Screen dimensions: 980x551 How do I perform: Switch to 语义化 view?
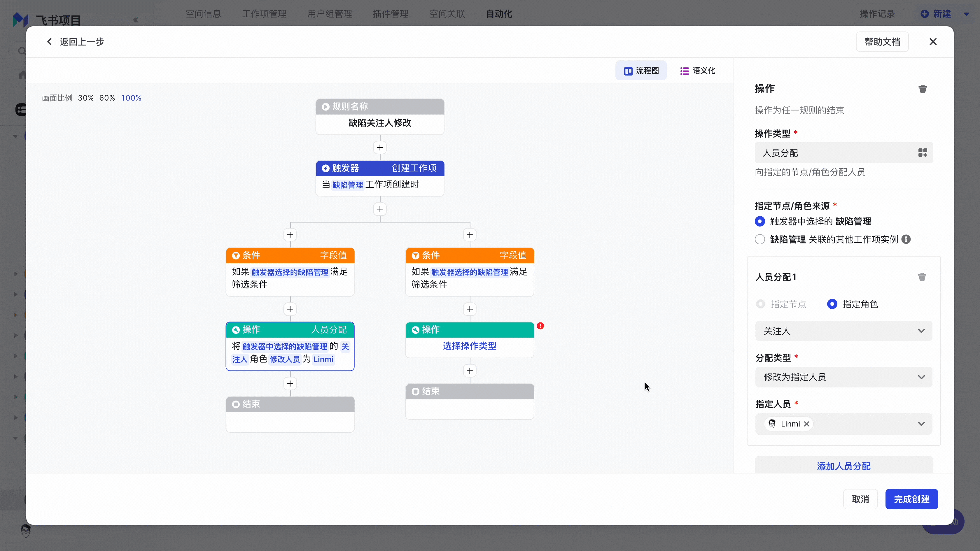[x=698, y=70]
